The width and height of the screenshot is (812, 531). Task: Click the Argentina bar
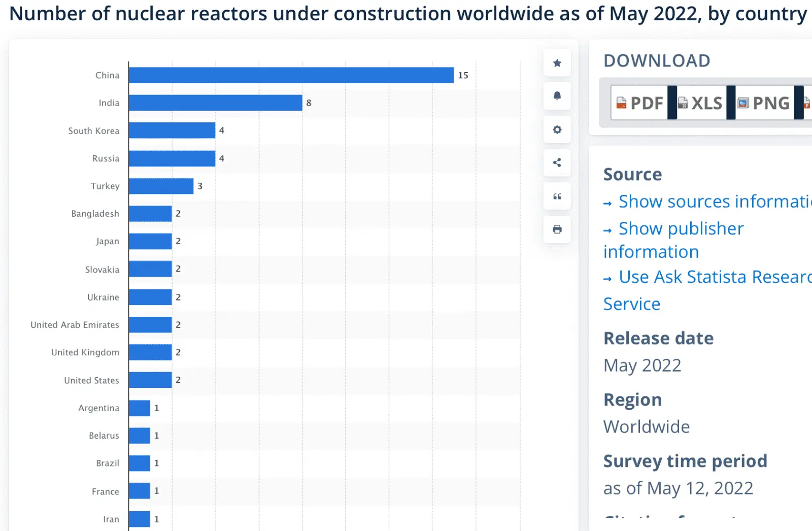coord(139,408)
